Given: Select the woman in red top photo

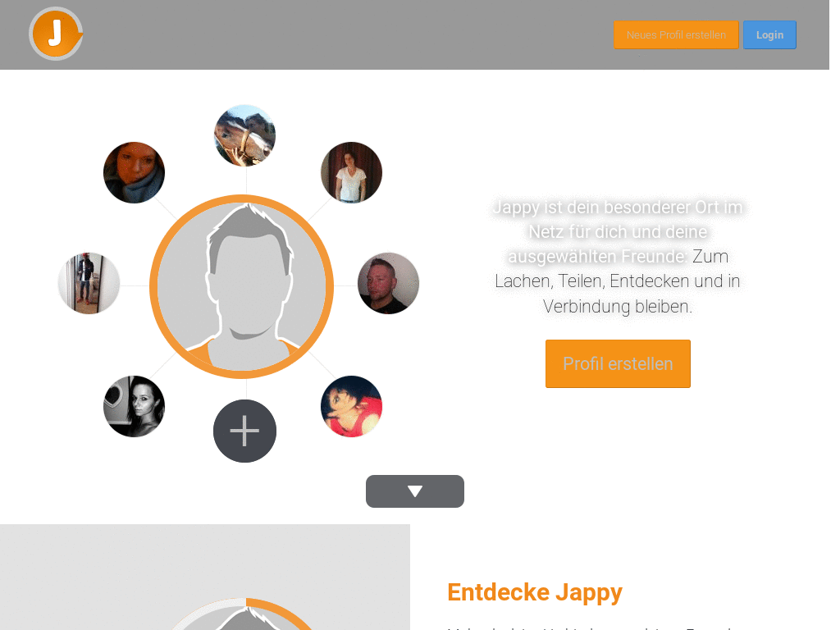Looking at the screenshot, I should tap(351, 407).
